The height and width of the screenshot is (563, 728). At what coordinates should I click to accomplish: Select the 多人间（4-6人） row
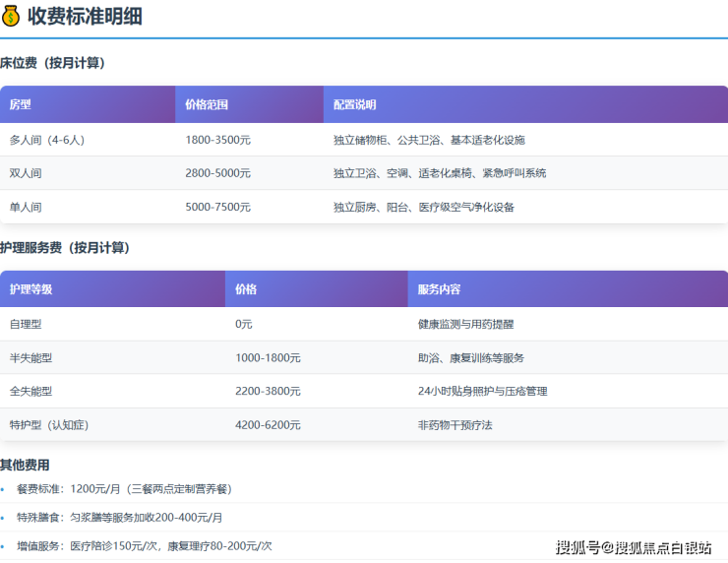pos(47,140)
